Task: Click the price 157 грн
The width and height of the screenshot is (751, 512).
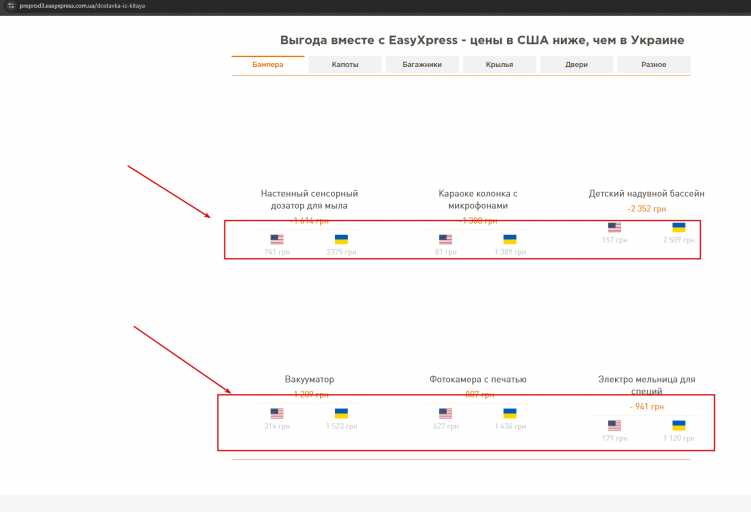Action: 614,240
